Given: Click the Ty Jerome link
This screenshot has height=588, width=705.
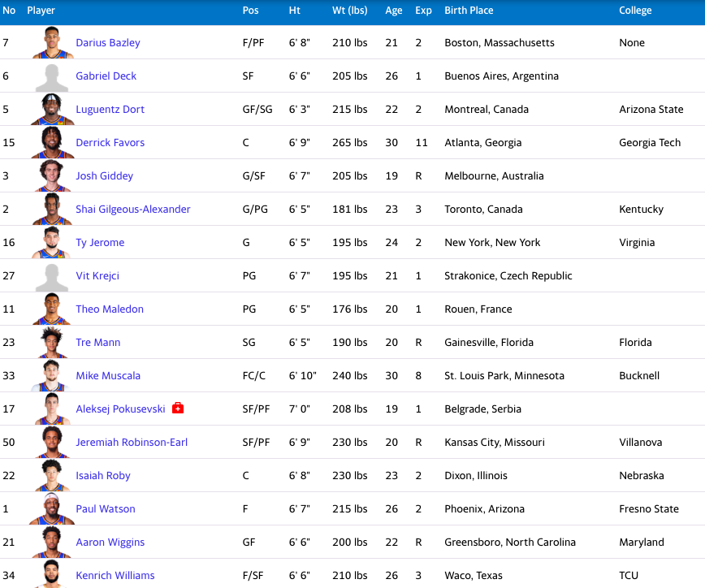Looking at the screenshot, I should point(100,242).
